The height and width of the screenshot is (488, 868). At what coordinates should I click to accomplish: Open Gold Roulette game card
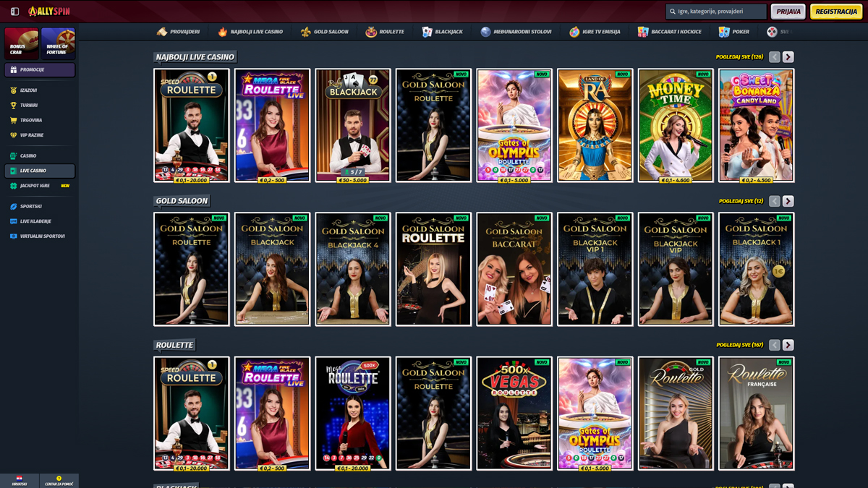676,414
